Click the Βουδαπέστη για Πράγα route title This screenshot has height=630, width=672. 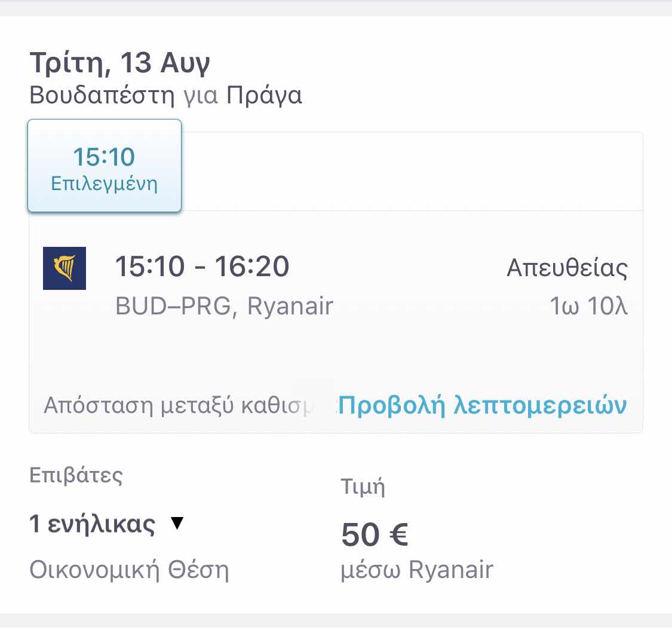pyautogui.click(x=166, y=95)
